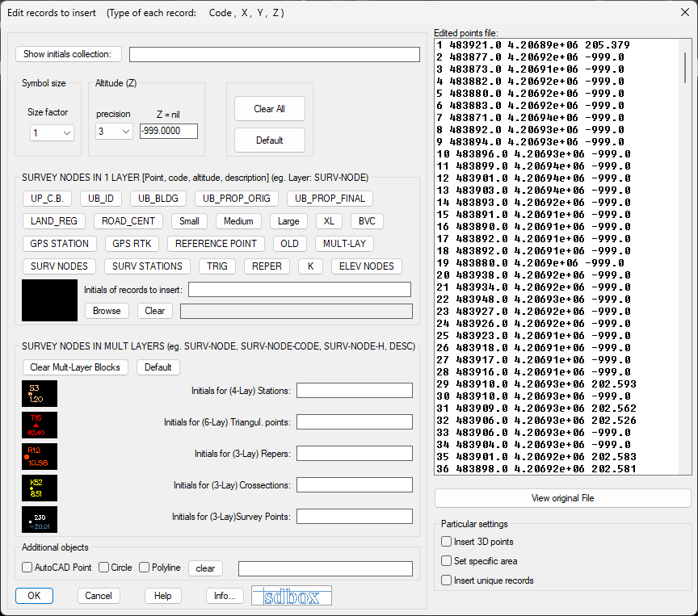This screenshot has height=616, width=698.
Task: Choose the UB_PROP_ORIG node button
Action: 237,199
